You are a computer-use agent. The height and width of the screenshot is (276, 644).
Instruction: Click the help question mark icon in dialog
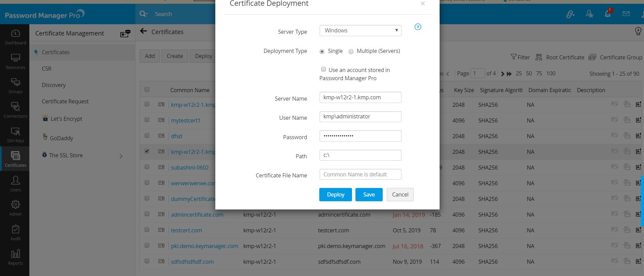point(418,27)
